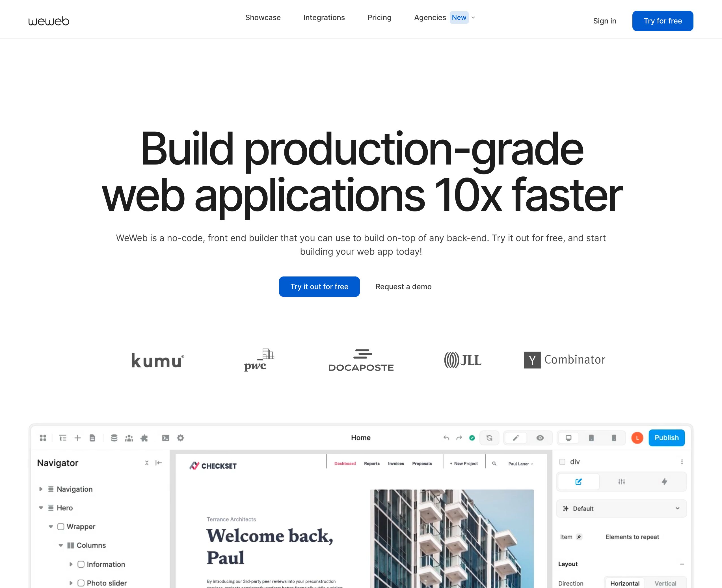
Task: Click the plugins puzzle-piece icon
Action: point(144,438)
